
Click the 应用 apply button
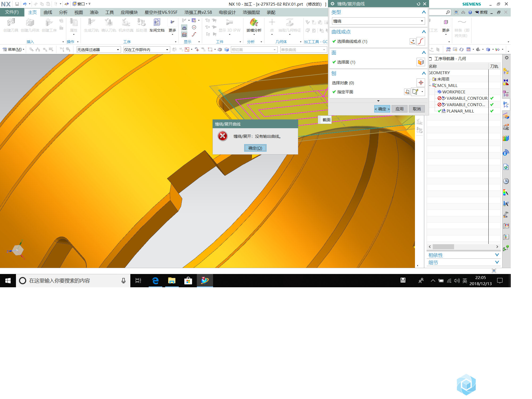tap(399, 109)
